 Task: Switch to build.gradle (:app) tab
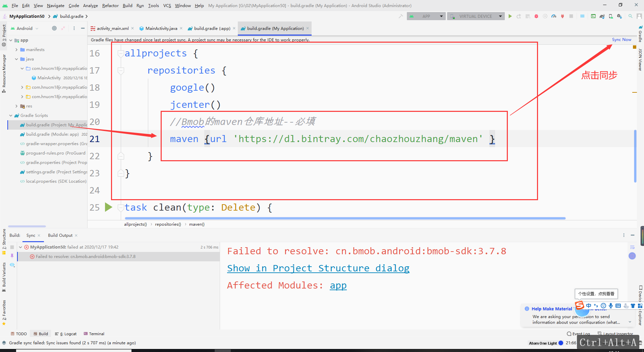[x=212, y=29]
